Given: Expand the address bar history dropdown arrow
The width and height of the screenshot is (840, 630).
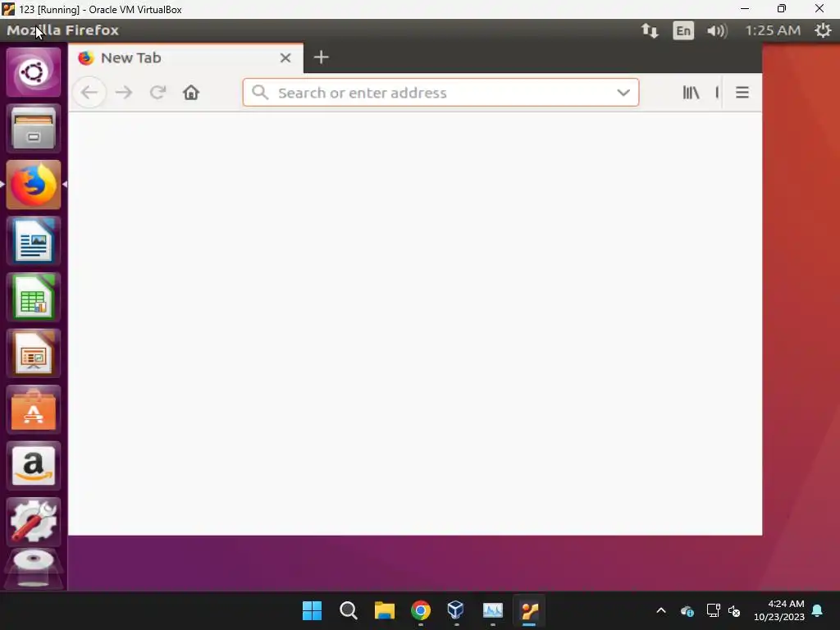Looking at the screenshot, I should 623,92.
